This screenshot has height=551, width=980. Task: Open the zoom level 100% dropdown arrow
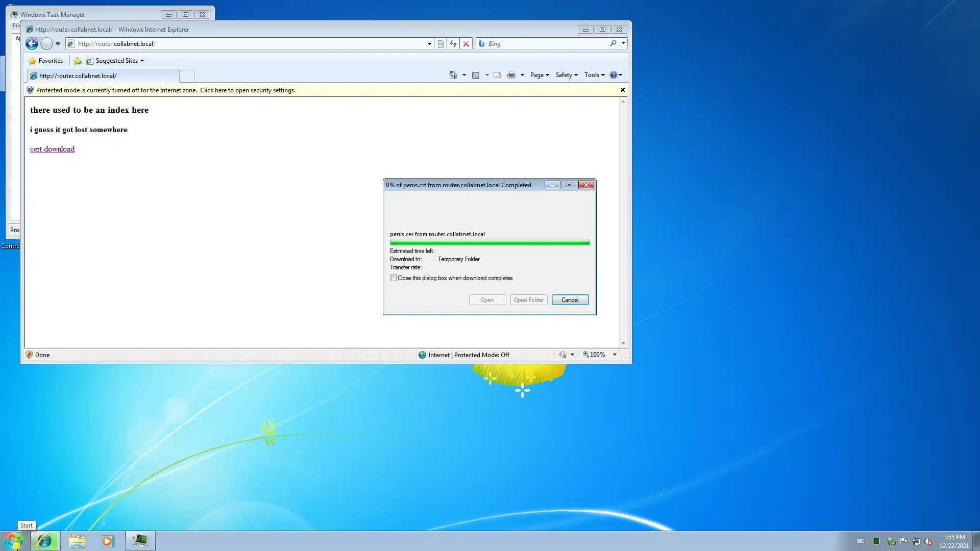tap(615, 355)
